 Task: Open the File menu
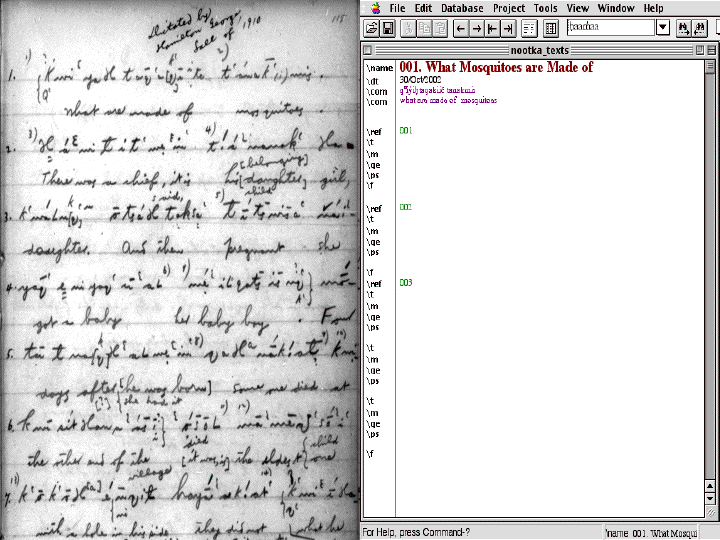[397, 8]
